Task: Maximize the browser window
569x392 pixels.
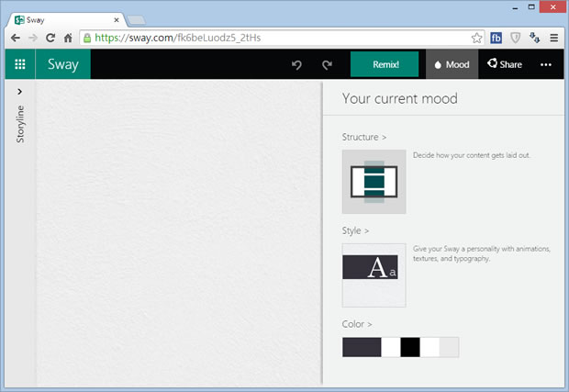Action: 531,7
